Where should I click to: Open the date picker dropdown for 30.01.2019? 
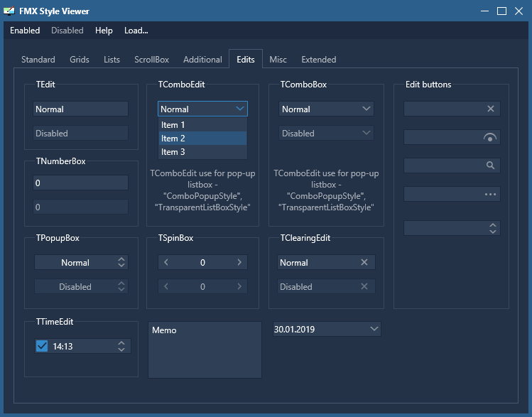(374, 329)
